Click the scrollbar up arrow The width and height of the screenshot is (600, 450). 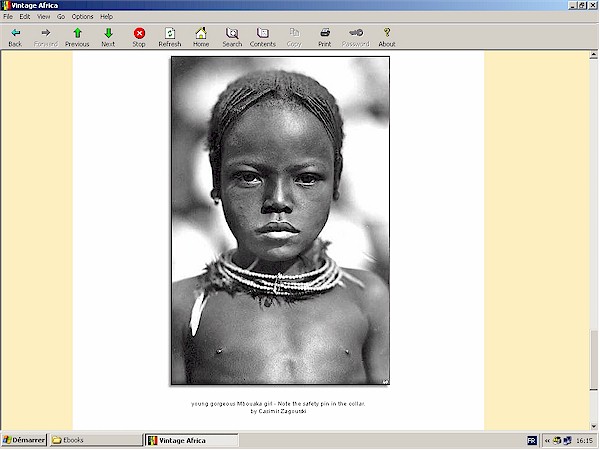coord(593,55)
